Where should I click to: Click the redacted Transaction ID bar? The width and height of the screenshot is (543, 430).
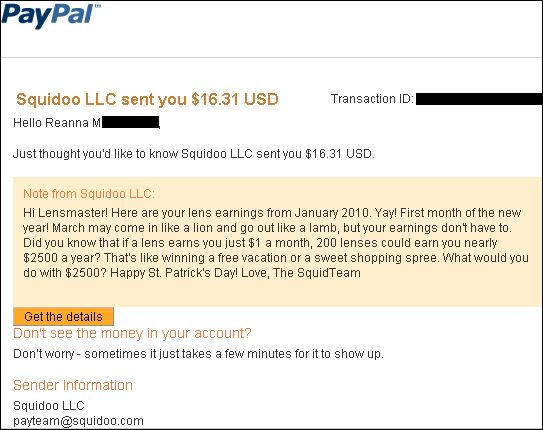479,99
